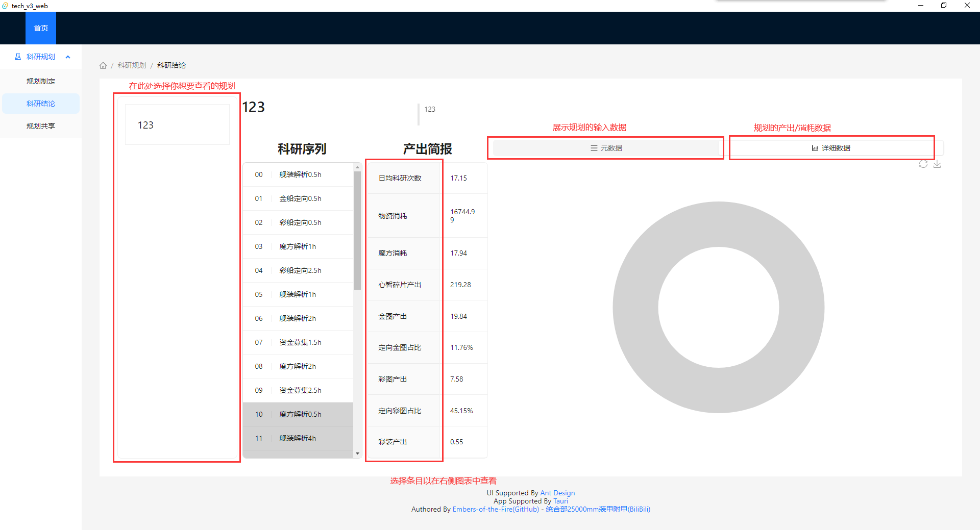
Task: Select the 定向金图占比 entry
Action: click(404, 347)
